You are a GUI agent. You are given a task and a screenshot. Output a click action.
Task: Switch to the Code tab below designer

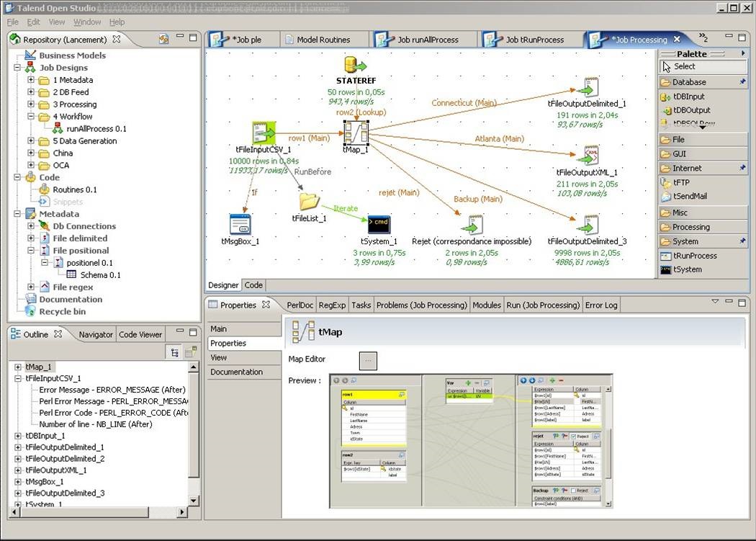coord(254,285)
